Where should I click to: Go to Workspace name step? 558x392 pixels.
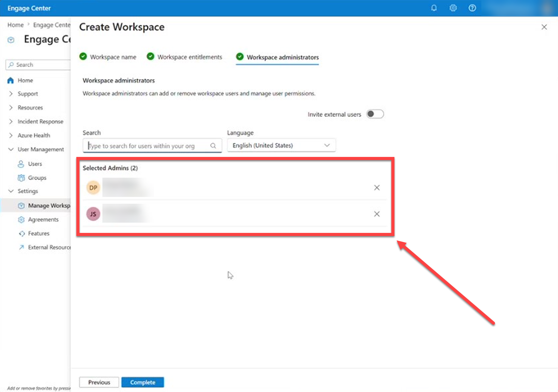113,57
